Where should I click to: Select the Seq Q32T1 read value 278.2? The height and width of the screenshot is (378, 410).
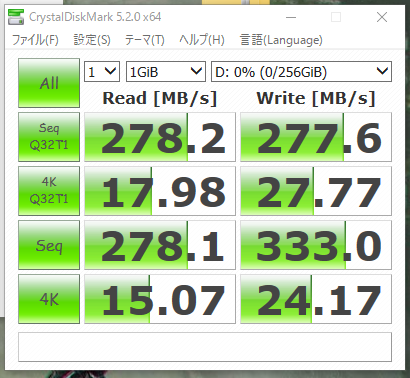coord(160,137)
